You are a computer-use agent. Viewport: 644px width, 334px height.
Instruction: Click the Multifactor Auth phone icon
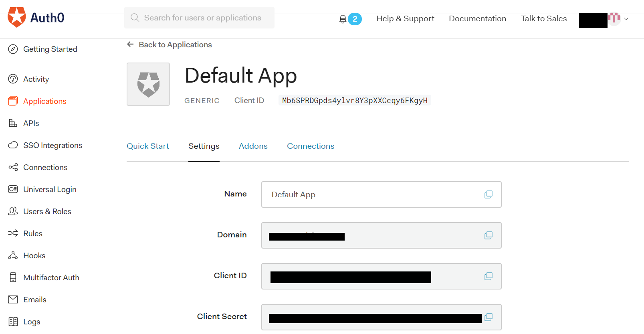13,277
